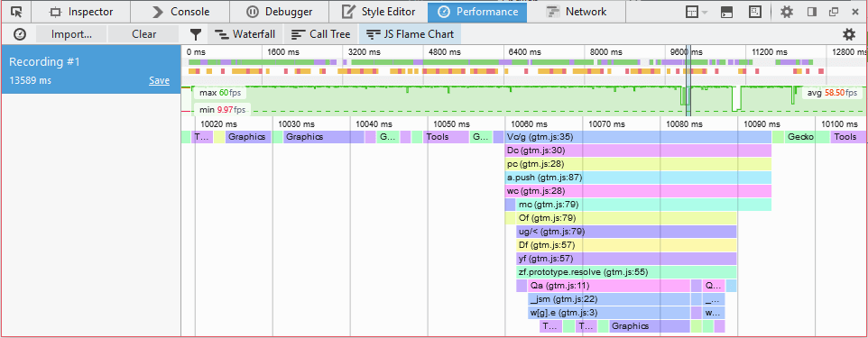The height and width of the screenshot is (338, 868).
Task: Activate the element picker icon
Action: 16,12
